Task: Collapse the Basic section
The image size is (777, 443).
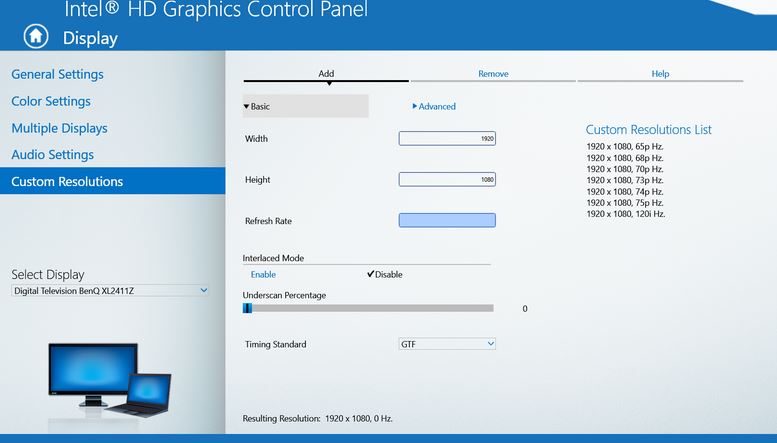Action: [306, 106]
